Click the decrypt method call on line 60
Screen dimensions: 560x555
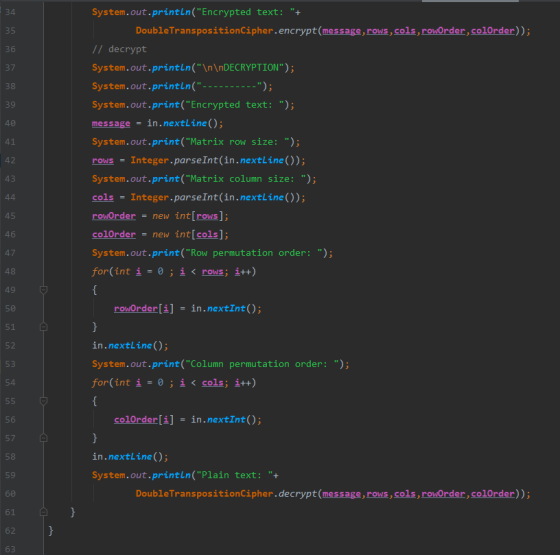pos(298,494)
